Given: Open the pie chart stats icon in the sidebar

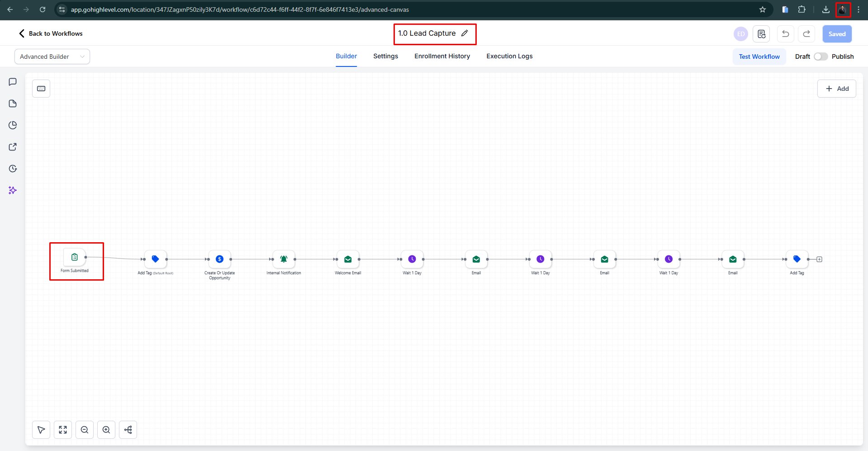Looking at the screenshot, I should (13, 125).
